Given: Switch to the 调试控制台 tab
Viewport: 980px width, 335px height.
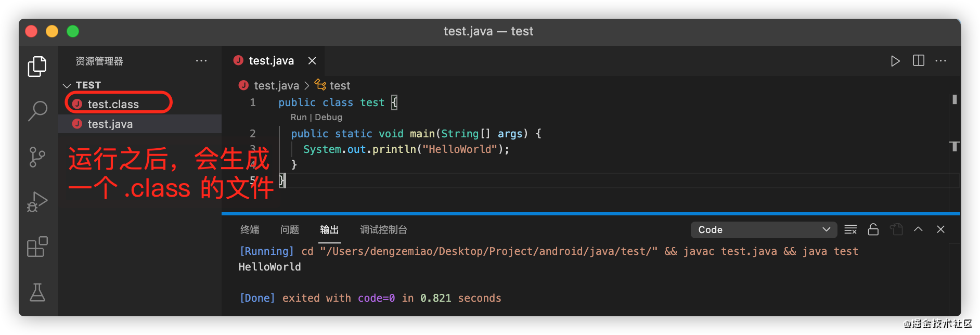Looking at the screenshot, I should [383, 229].
